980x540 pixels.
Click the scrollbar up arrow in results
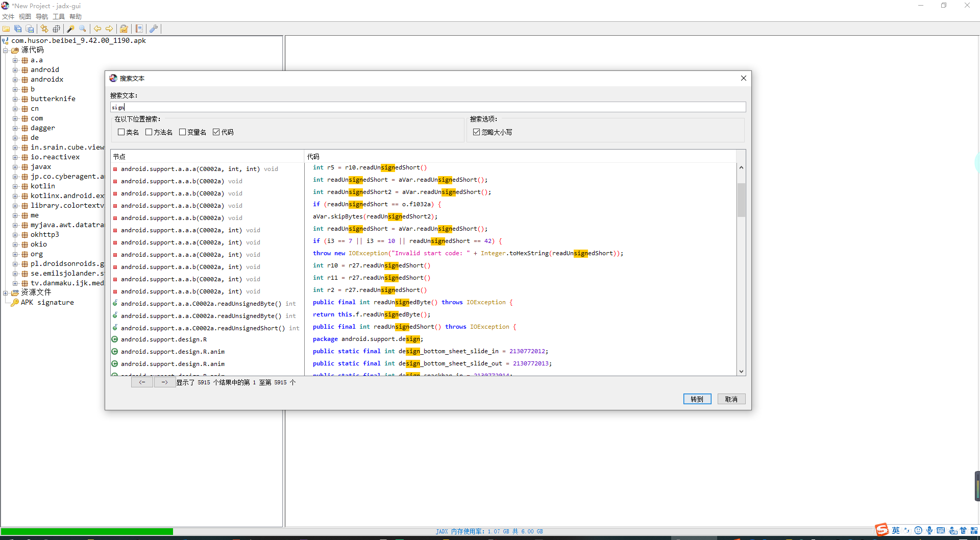click(x=741, y=167)
